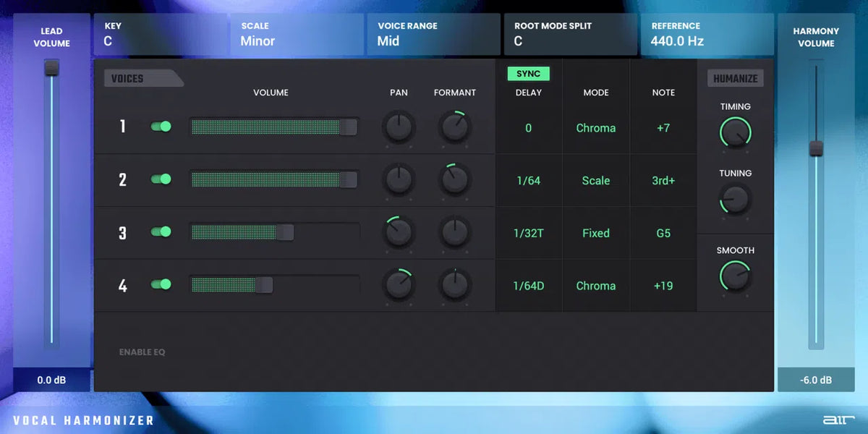Image resolution: width=868 pixels, height=434 pixels.
Task: Change the Scale from Minor
Action: point(297,34)
